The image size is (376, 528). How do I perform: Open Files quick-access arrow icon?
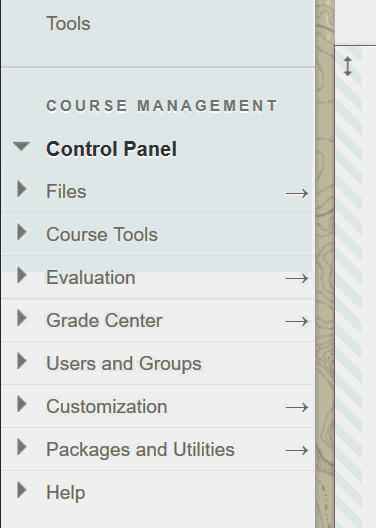tap(297, 193)
